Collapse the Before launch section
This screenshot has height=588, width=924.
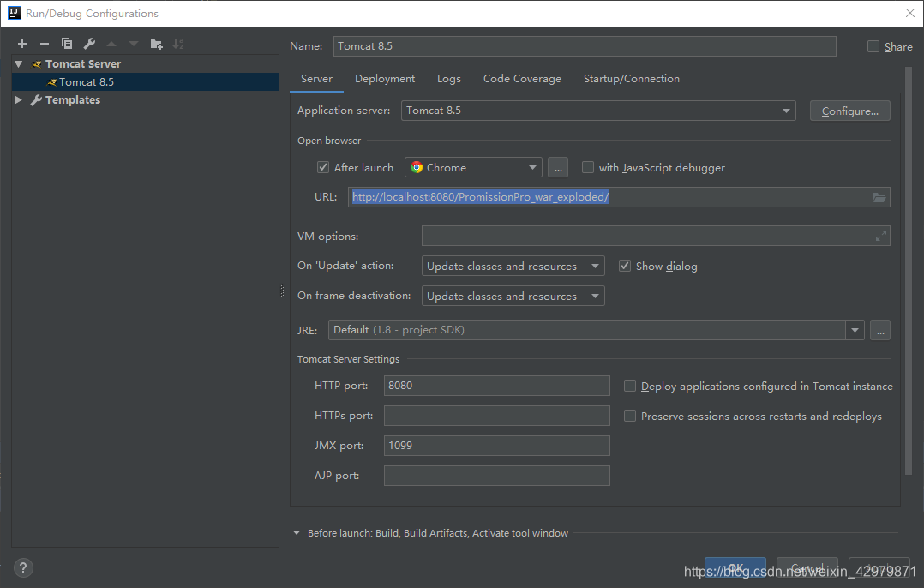pos(297,532)
